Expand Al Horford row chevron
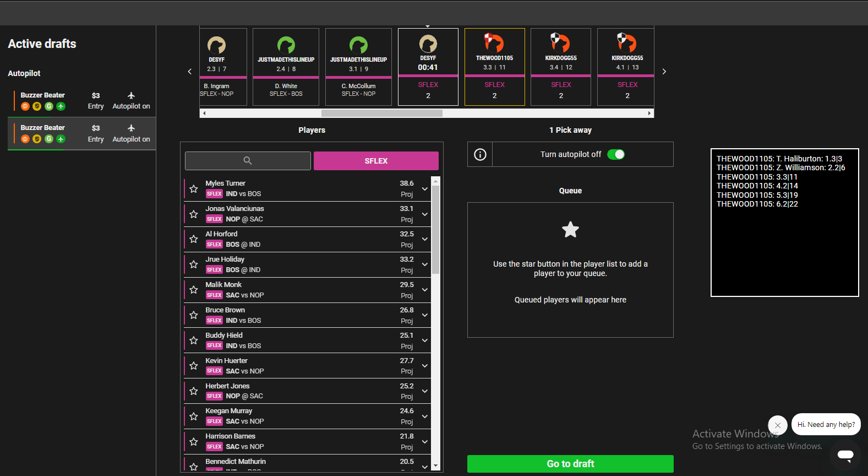868x476 pixels. [425, 239]
